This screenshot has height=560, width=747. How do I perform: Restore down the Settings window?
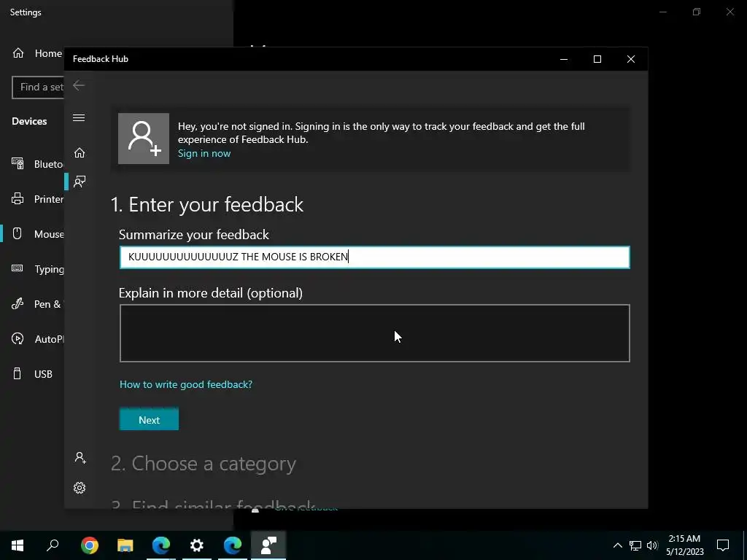(697, 12)
